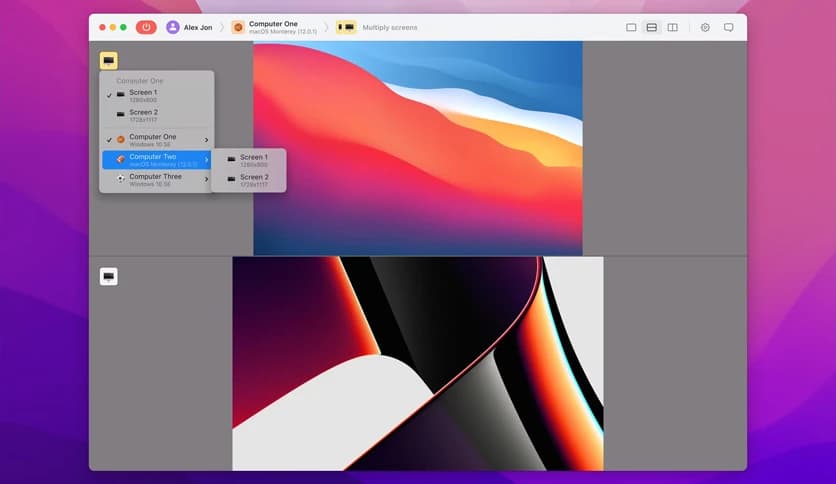
Task: Open the bottom pane's screen selector icon
Action: click(108, 276)
